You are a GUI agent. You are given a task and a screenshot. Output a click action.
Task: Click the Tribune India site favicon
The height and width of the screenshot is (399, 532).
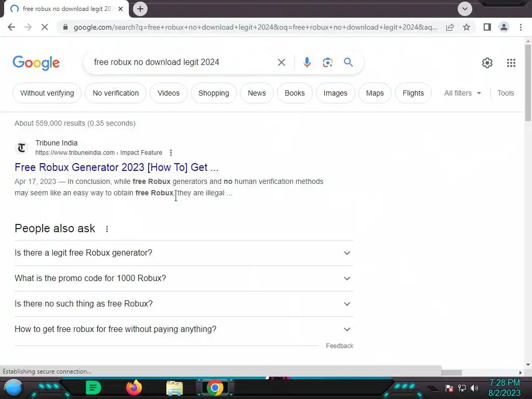point(22,148)
